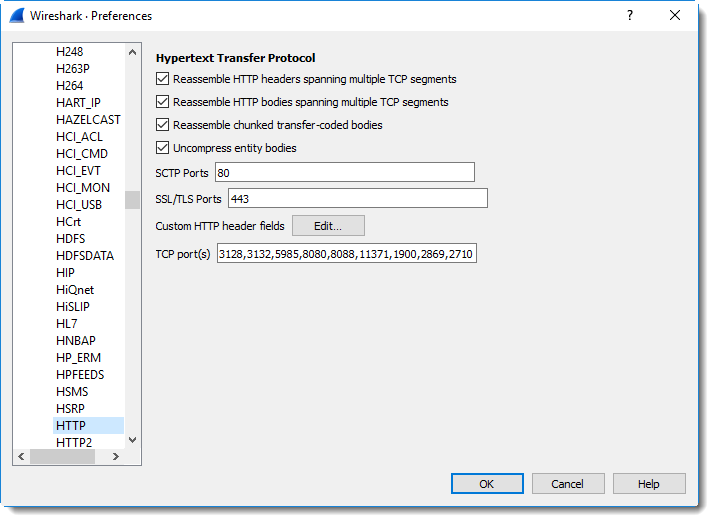Select HDFSDATA protocol entry
Viewport: 714px width, 522px height.
[85, 256]
